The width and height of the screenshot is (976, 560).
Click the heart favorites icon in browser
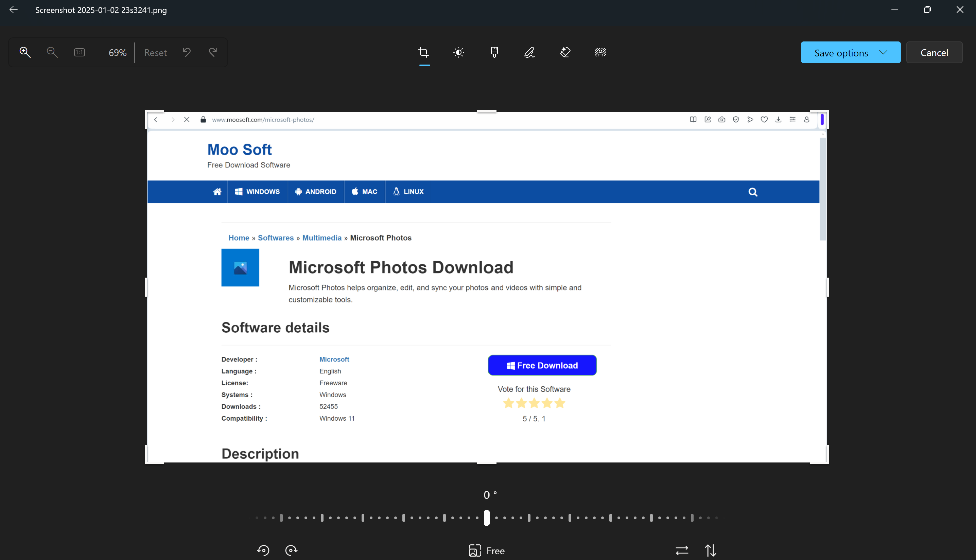764,120
